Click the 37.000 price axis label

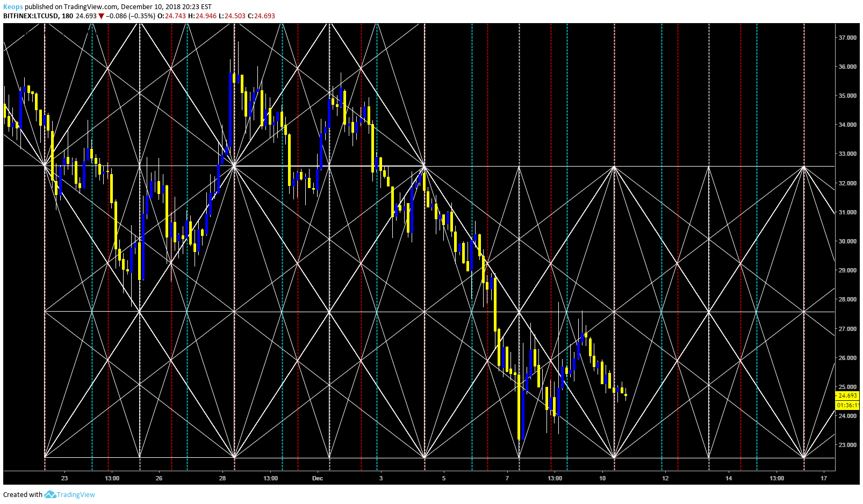847,38
